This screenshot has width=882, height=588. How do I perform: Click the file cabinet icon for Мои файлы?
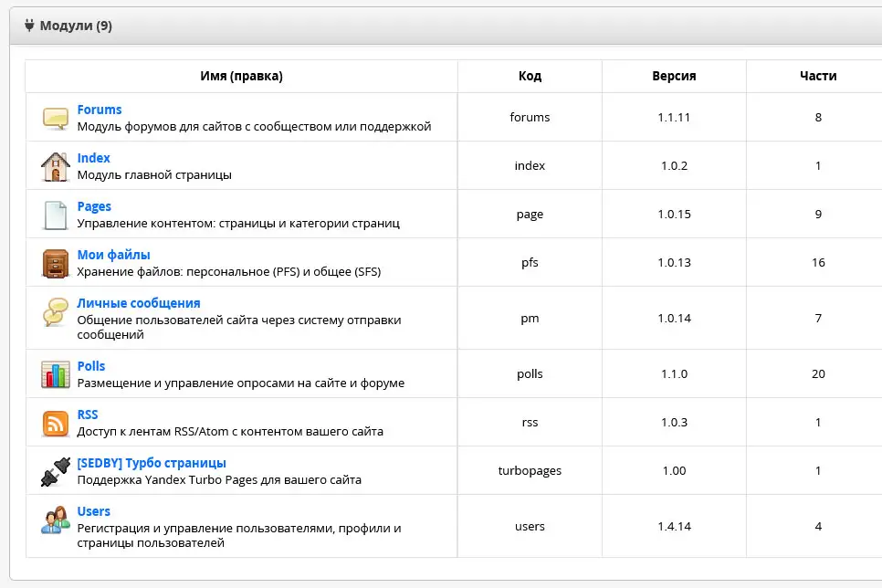(x=55, y=263)
